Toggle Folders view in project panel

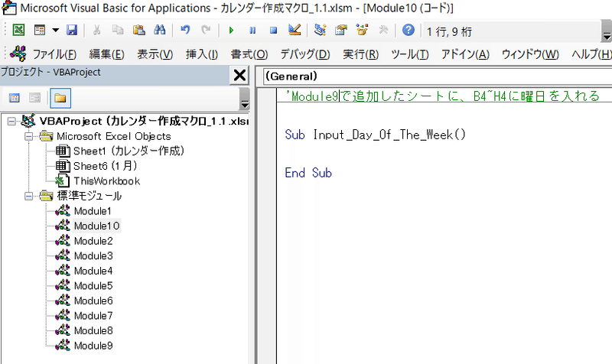tap(60, 98)
